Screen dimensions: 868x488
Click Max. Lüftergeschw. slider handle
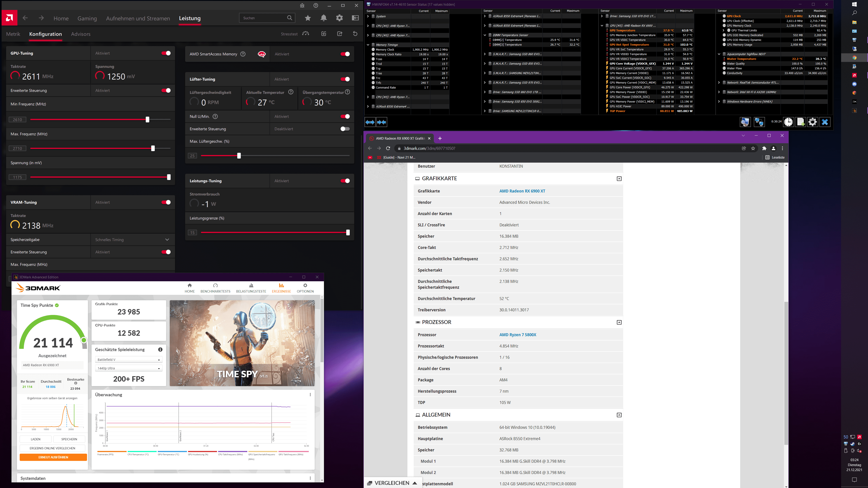239,156
